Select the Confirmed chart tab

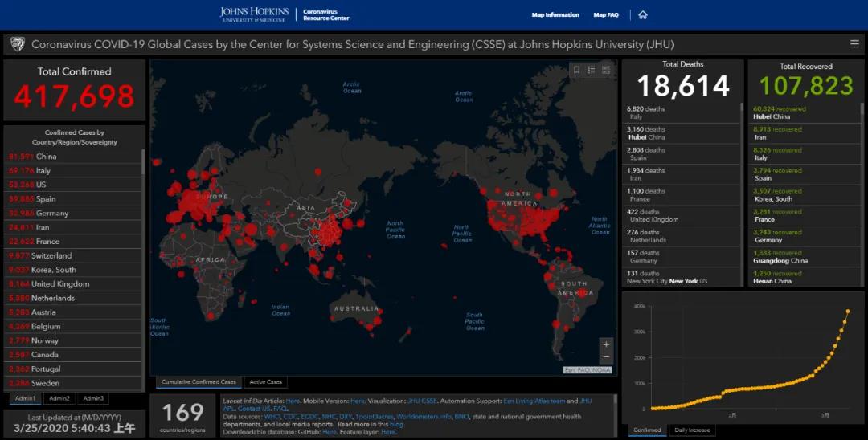point(648,430)
